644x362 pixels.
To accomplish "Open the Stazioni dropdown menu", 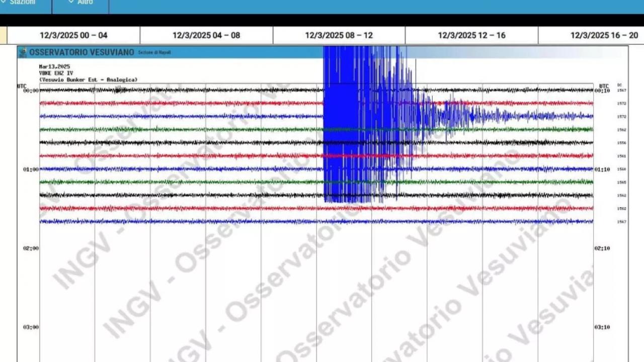I will pyautogui.click(x=18, y=3).
